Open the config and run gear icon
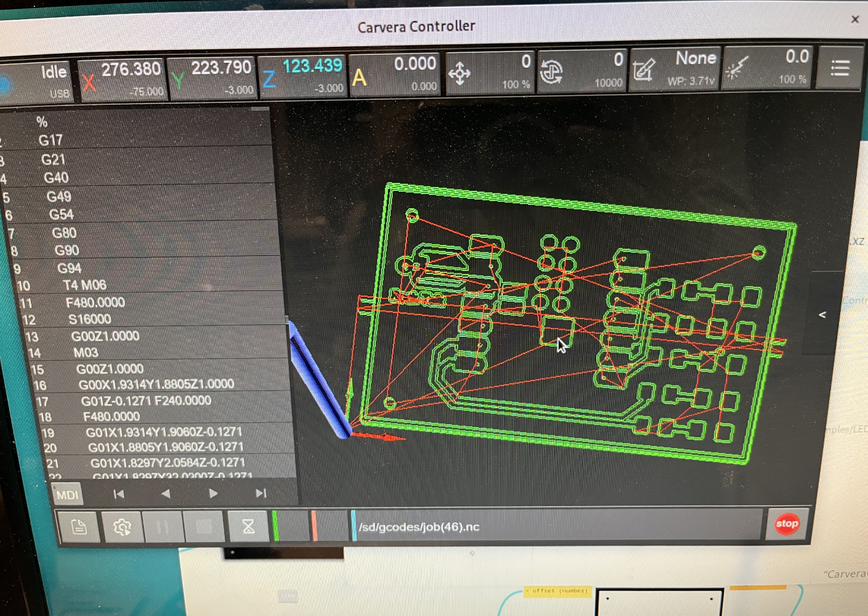This screenshot has width=868, height=616. click(122, 527)
